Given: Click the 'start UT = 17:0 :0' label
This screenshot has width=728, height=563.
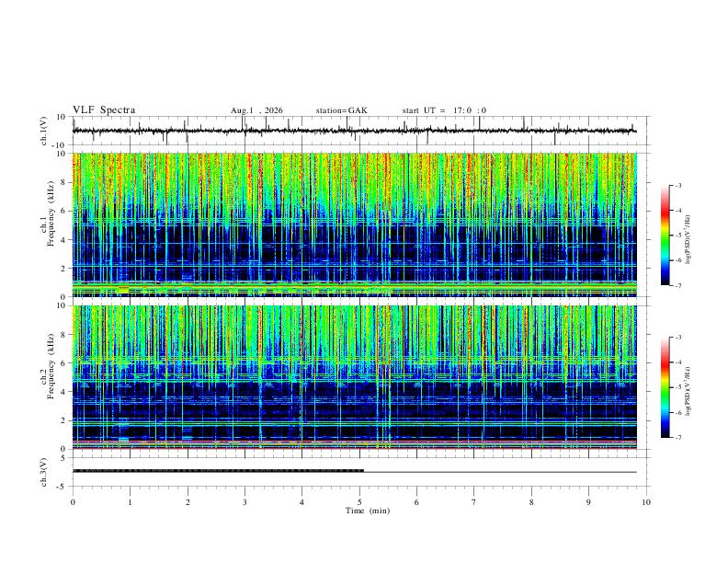Looking at the screenshot, I should tap(444, 110).
